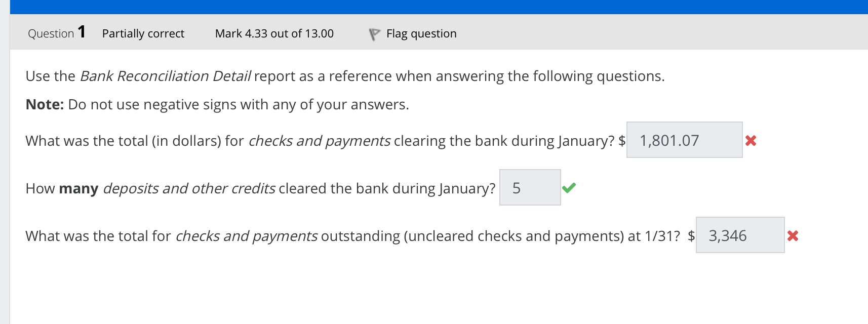The width and height of the screenshot is (868, 324).
Task: Click the deposits and other credits answer box
Action: (530, 187)
